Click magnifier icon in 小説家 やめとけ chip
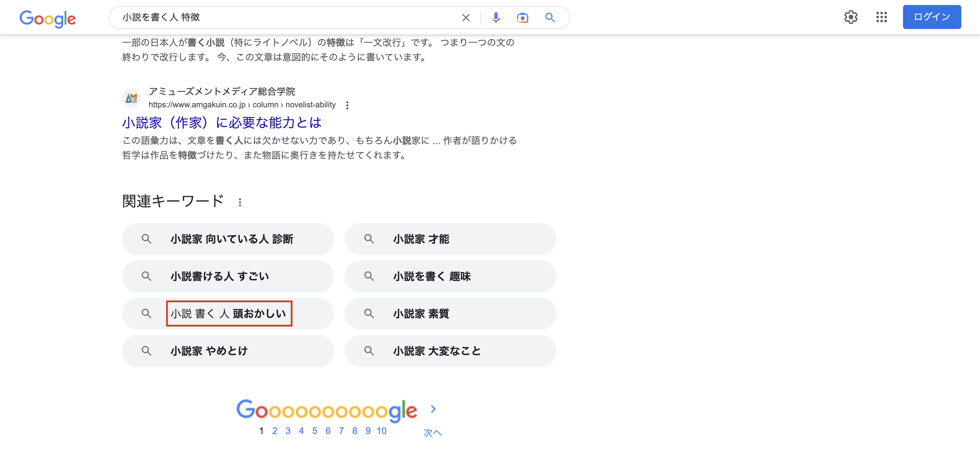980x468 pixels. point(146,351)
